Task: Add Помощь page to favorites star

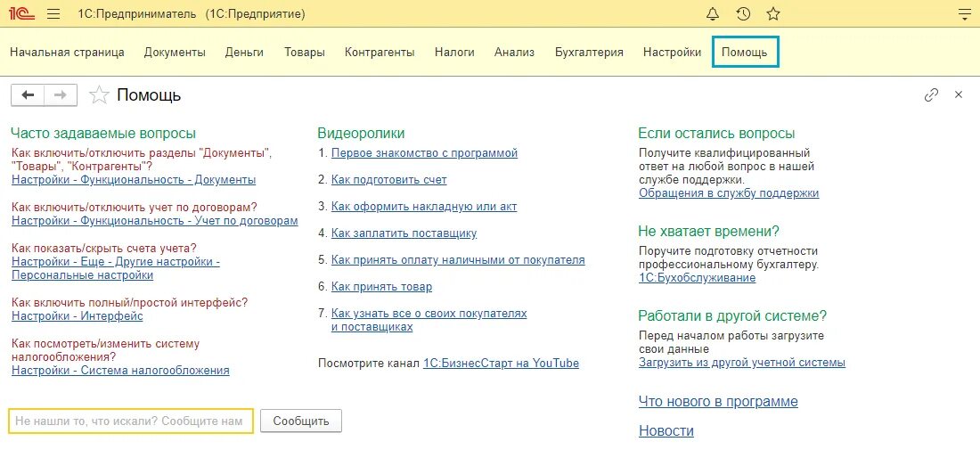Action: click(99, 95)
